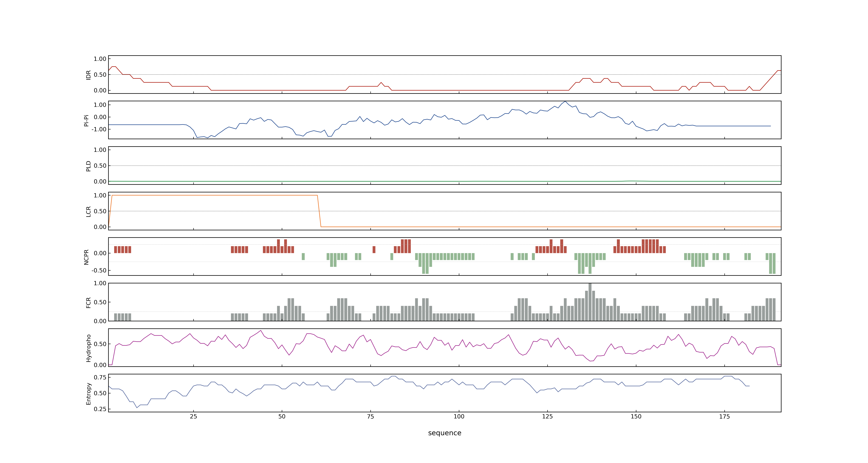Select the x-axis tick label 50

pyautogui.click(x=282, y=416)
